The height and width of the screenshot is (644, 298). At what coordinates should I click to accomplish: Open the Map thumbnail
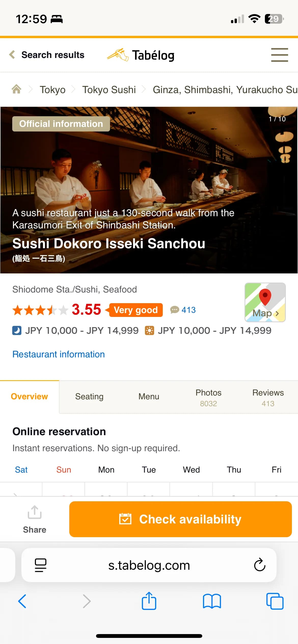(265, 302)
